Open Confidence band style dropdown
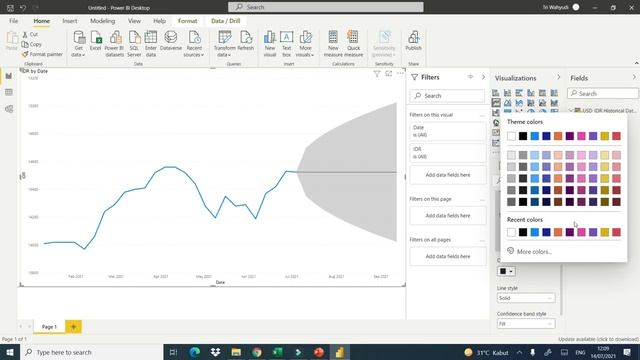Screen dimensions: 640x360 click(526, 324)
